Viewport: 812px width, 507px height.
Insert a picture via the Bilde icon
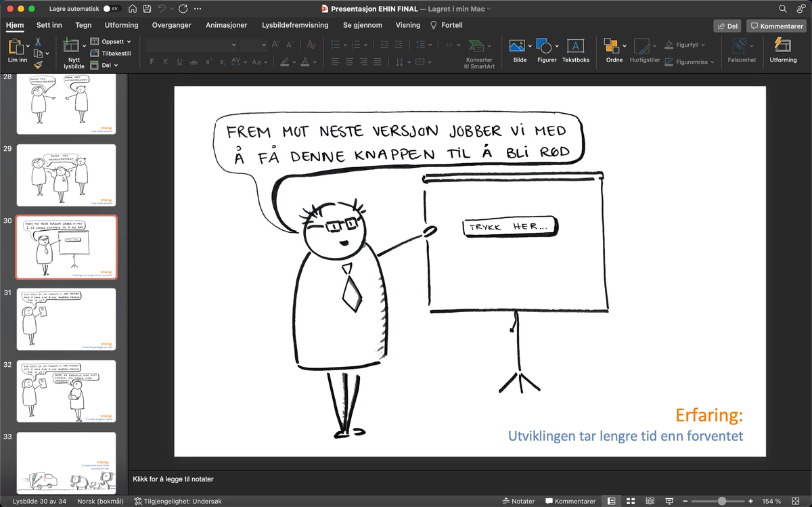pyautogui.click(x=518, y=46)
